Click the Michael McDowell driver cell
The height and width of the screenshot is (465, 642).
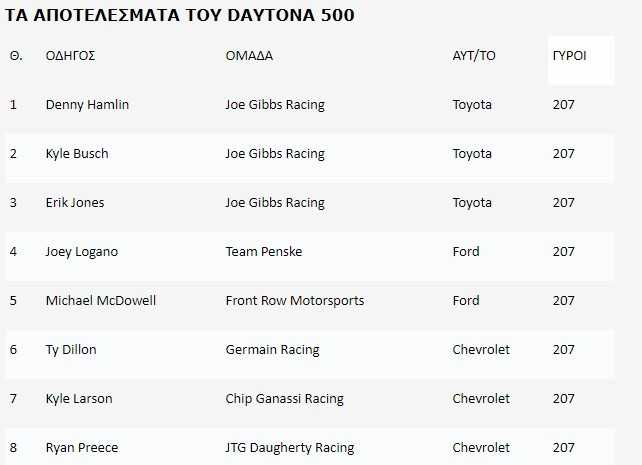coord(101,301)
